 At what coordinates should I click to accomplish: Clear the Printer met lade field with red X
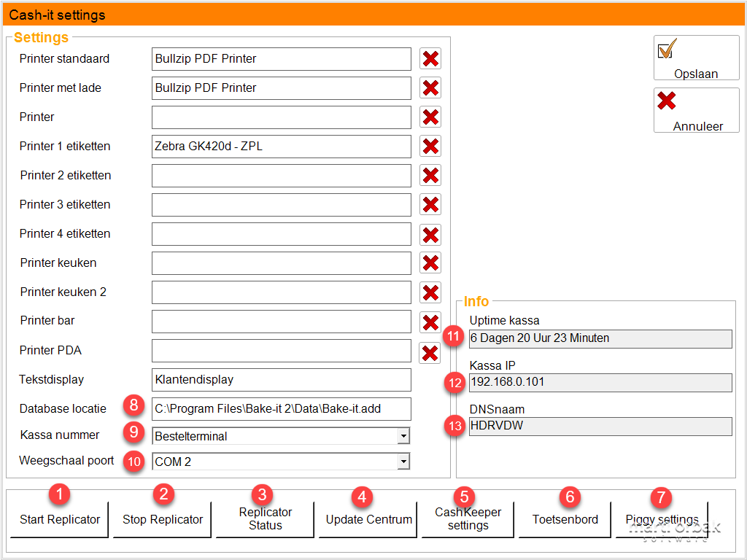coord(430,88)
